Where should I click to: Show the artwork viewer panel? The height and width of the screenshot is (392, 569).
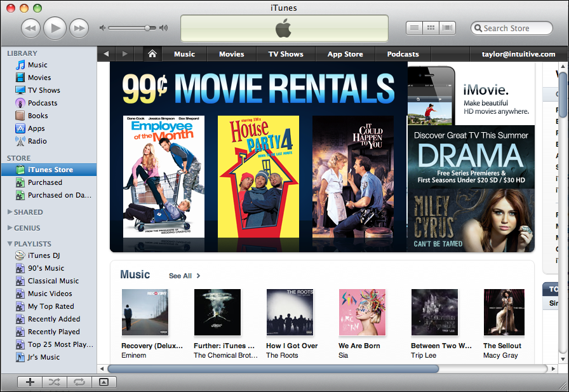click(104, 382)
